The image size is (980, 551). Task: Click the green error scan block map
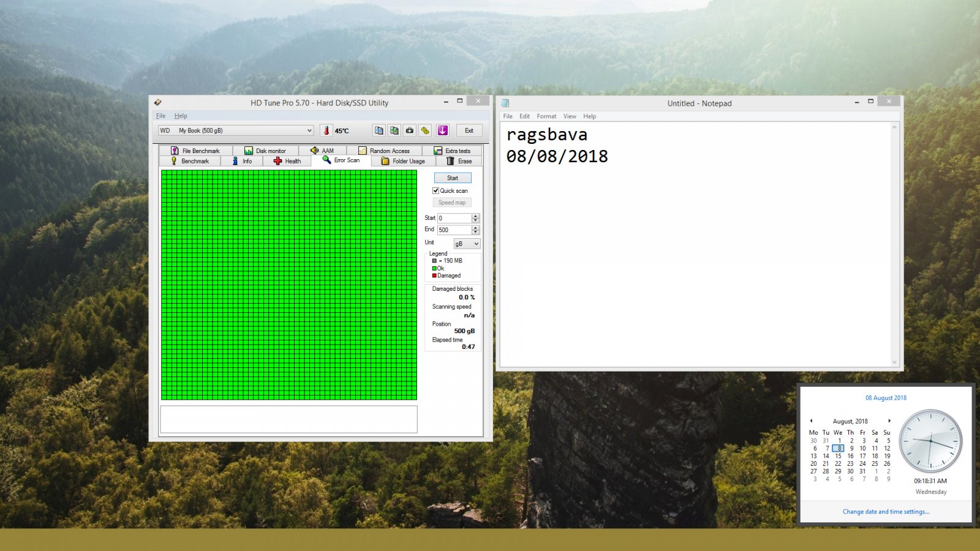(x=289, y=285)
